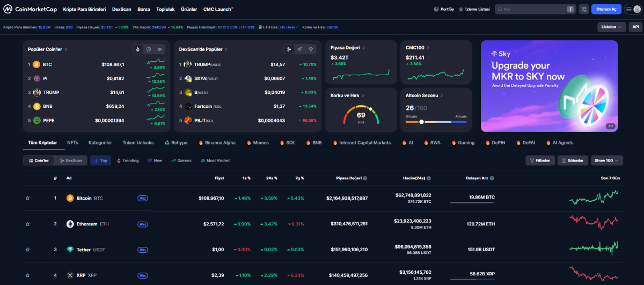Add Bitcoin to watchlist with star

(27, 198)
